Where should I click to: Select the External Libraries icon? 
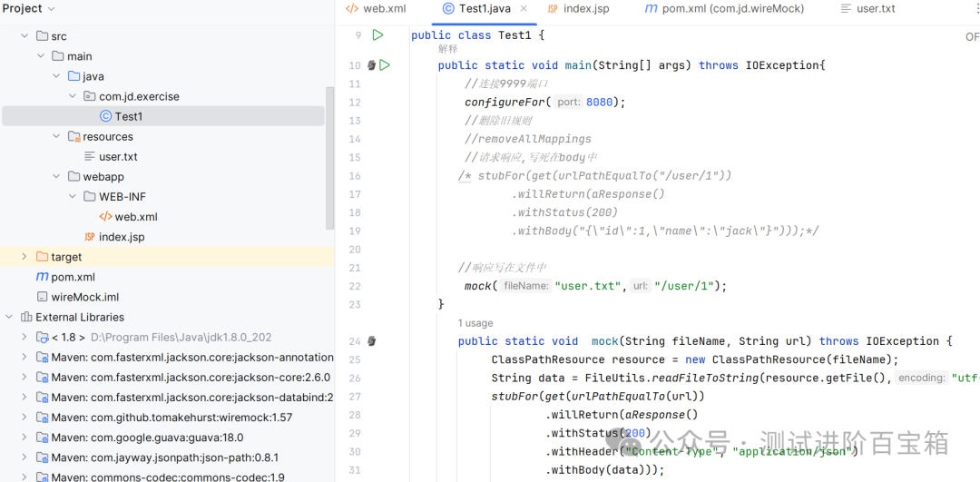(x=26, y=317)
